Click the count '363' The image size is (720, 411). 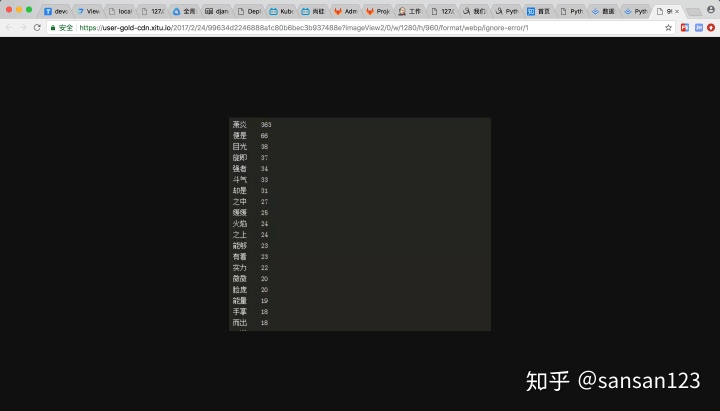click(266, 124)
